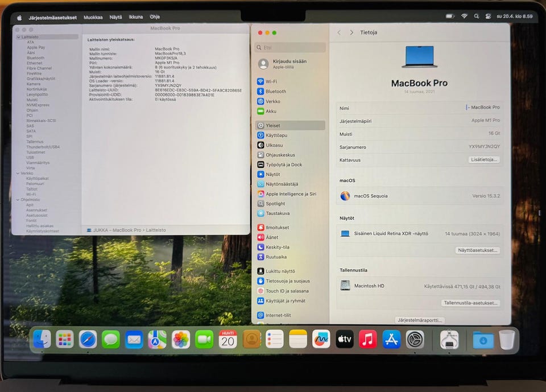This screenshot has width=546, height=392.
Task: Open Verkko network settings
Action: pyautogui.click(x=290, y=101)
